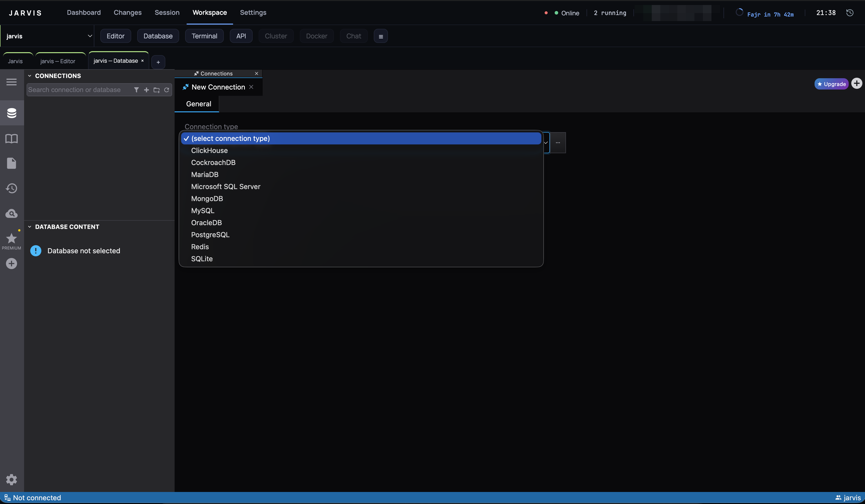Screen dimensions: 865x504
Task: Open the settings gear in sidebar
Action: click(x=12, y=479)
